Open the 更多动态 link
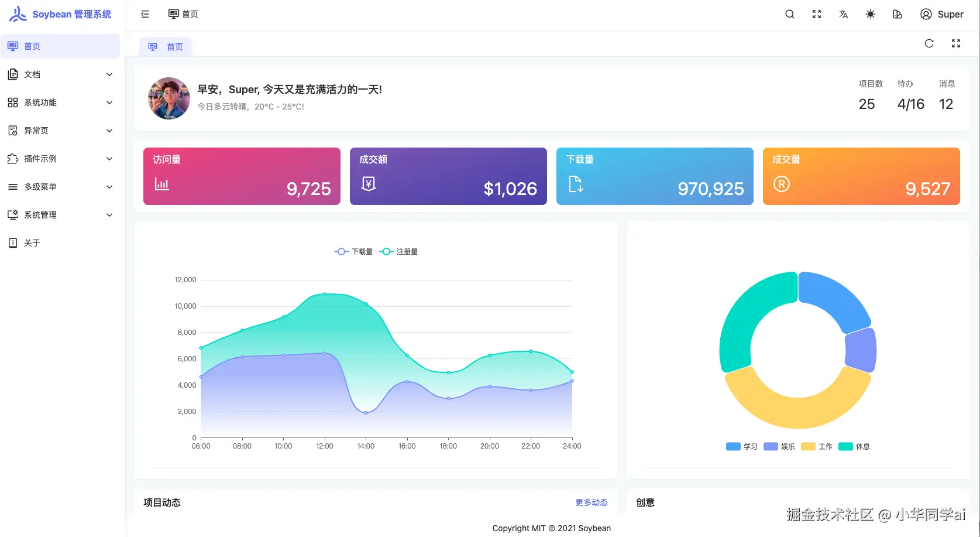 (592, 502)
